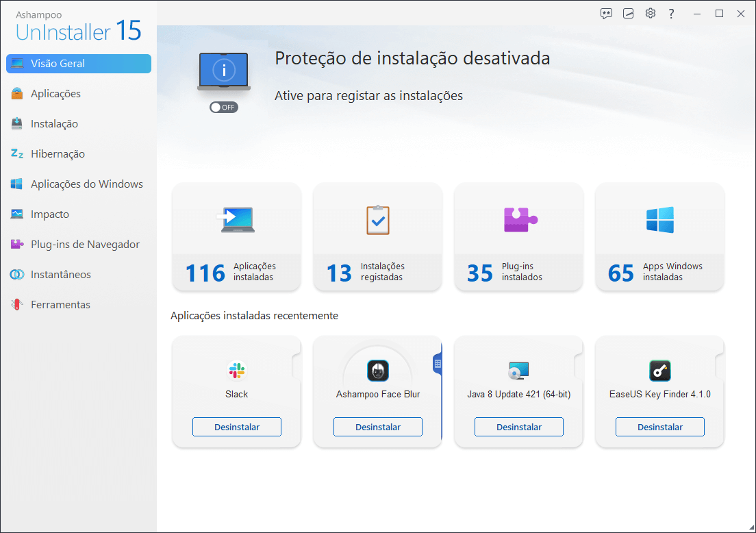Image resolution: width=756 pixels, height=533 pixels.
Task: Open the 116 Aplicações instaladas card
Action: [x=237, y=237]
